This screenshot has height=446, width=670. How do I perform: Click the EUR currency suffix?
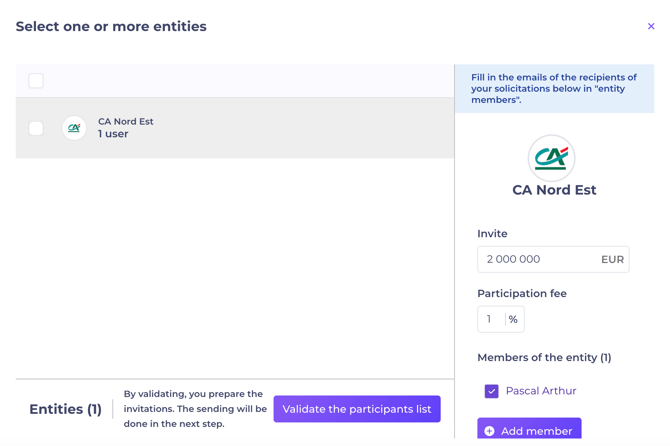coord(612,259)
